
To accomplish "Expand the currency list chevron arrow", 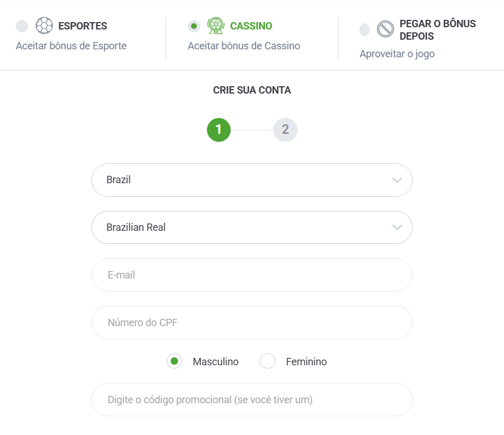I will pos(397,227).
